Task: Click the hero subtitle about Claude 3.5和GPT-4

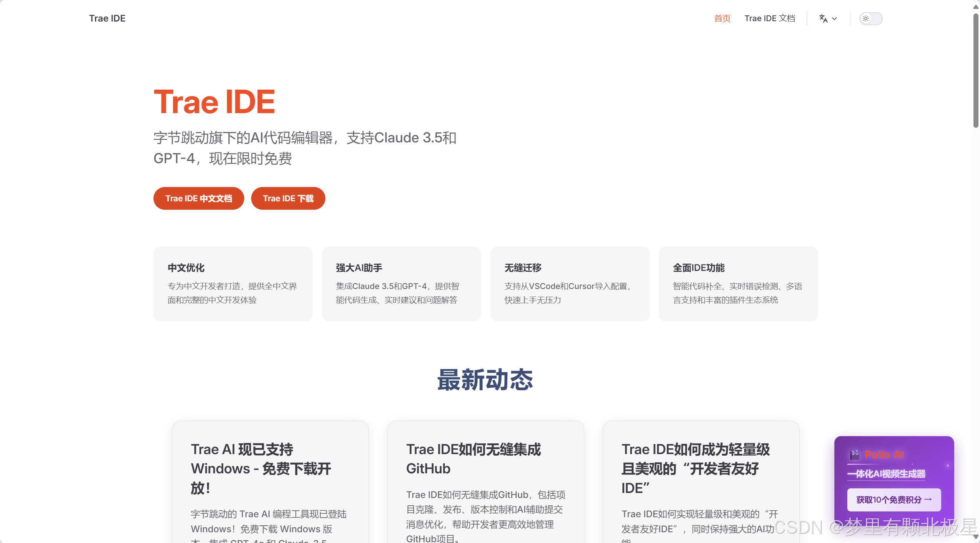Action: (x=305, y=148)
